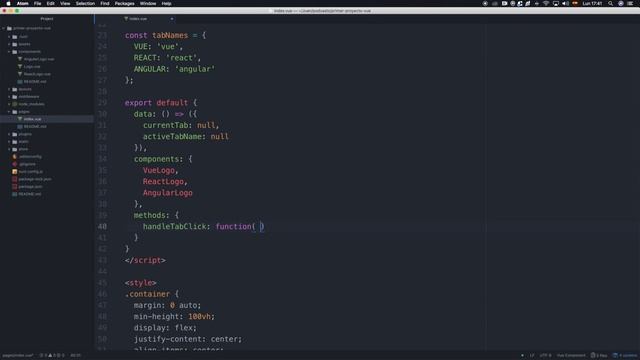
Task: Click the updates indicator in the status bar
Action: [x=625, y=356]
